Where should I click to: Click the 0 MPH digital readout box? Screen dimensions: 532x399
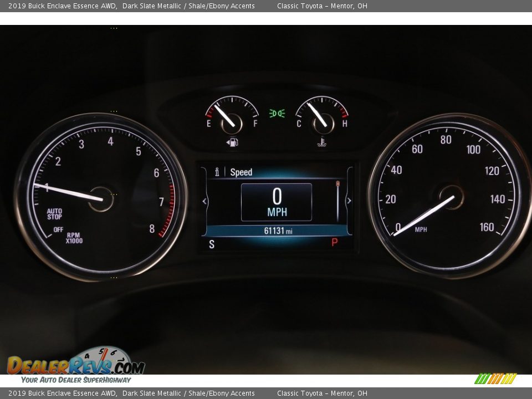[x=277, y=202]
